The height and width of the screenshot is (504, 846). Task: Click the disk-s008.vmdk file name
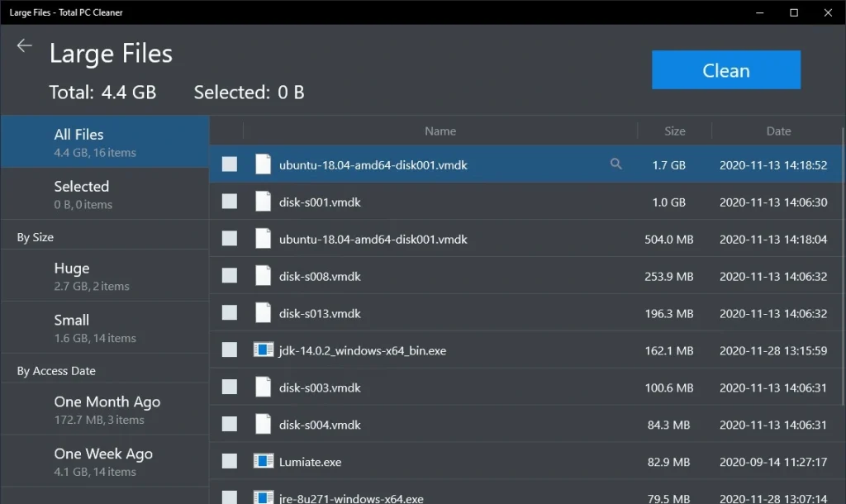click(x=320, y=276)
